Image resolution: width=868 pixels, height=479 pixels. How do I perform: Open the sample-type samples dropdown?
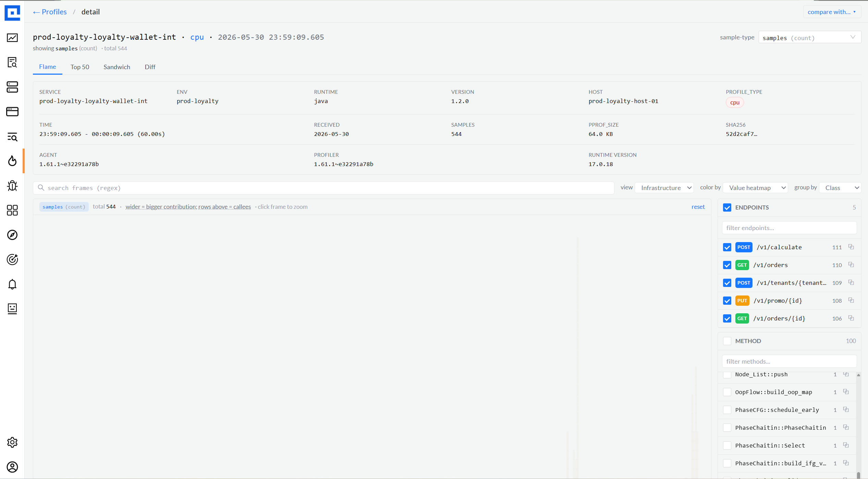pyautogui.click(x=810, y=37)
